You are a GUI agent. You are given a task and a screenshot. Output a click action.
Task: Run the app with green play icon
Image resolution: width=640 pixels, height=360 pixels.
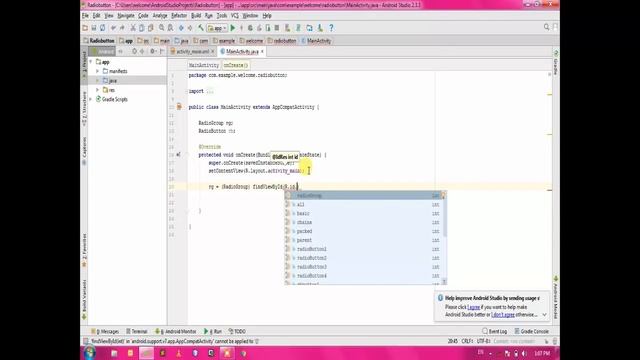point(233,28)
